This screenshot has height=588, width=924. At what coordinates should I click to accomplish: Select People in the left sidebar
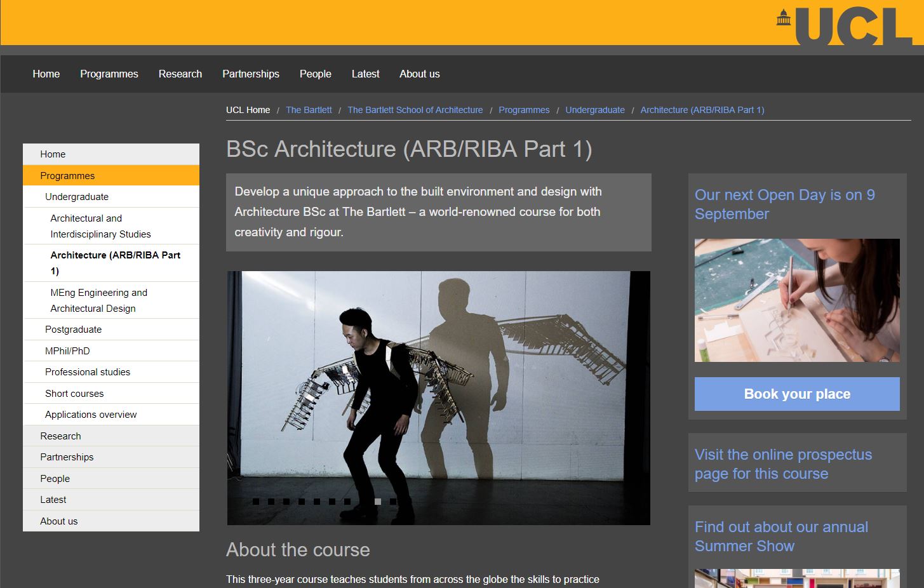[x=111, y=479]
